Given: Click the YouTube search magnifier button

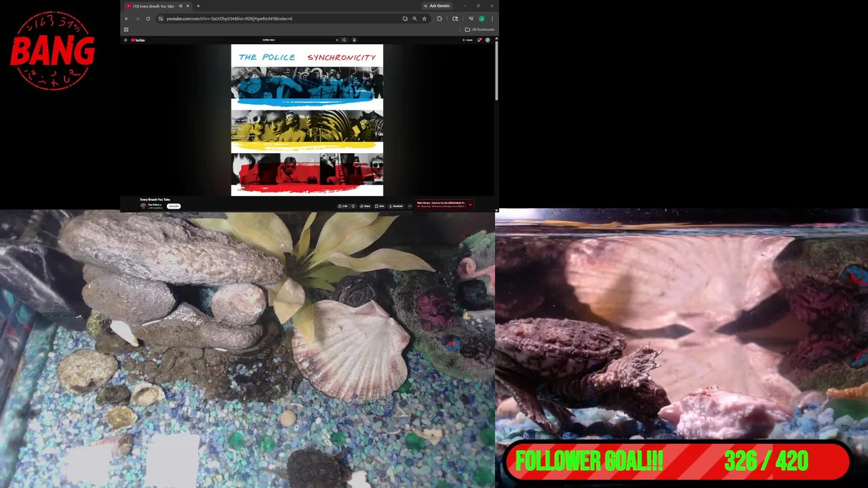Looking at the screenshot, I should click(x=344, y=40).
